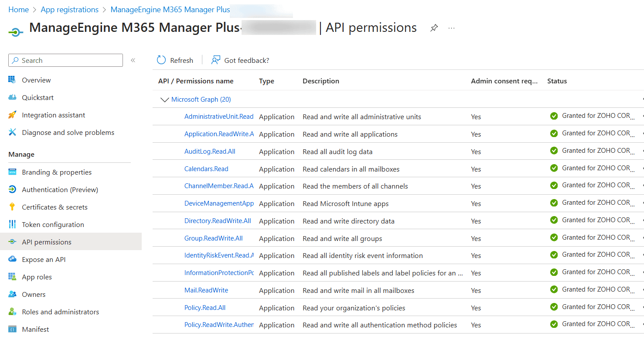Go to Expose an API page

pyautogui.click(x=44, y=259)
